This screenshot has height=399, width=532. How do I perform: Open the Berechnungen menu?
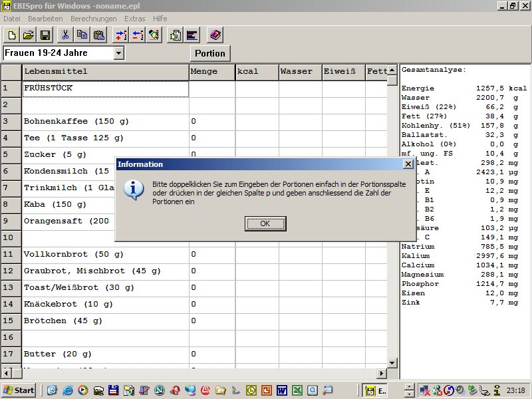click(93, 19)
